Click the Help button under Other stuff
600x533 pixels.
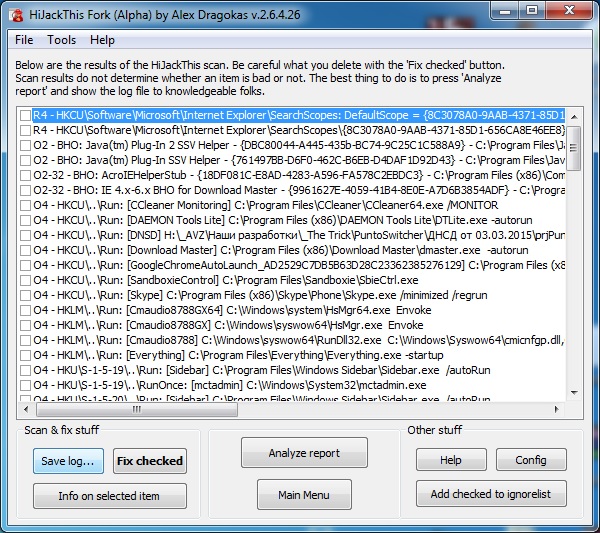pyautogui.click(x=451, y=460)
